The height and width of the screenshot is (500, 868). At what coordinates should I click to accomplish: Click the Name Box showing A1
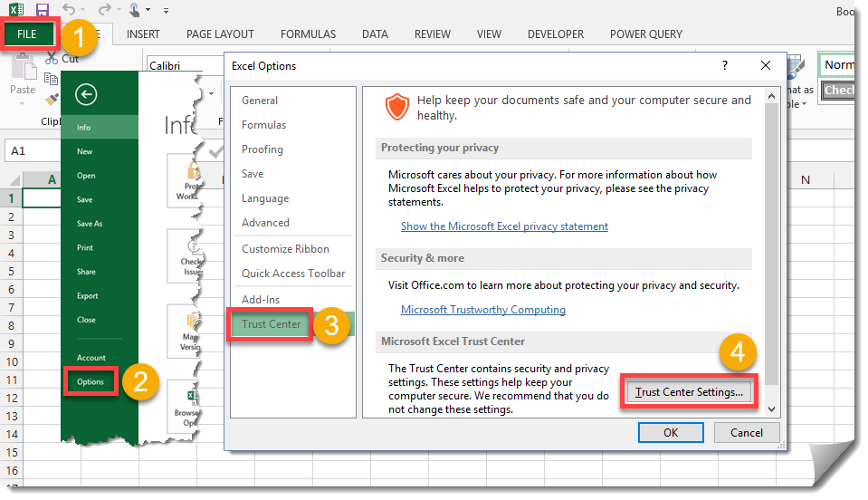pyautogui.click(x=34, y=151)
